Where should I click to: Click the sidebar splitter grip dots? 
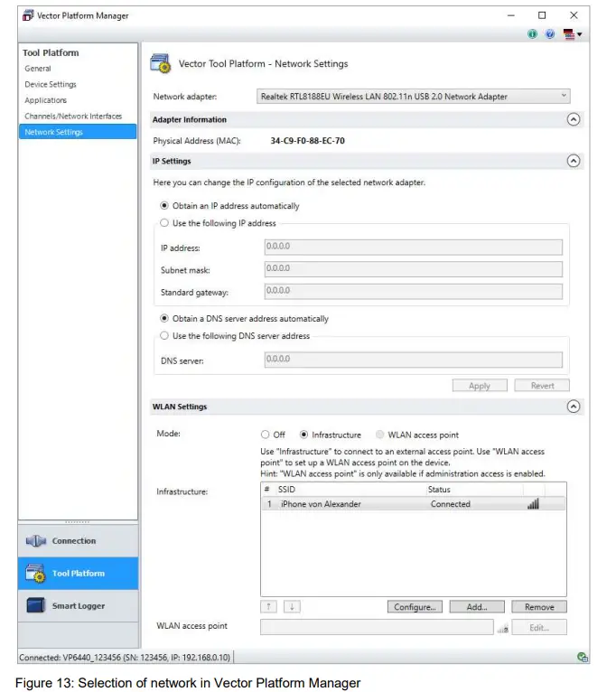pyautogui.click(x=77, y=521)
